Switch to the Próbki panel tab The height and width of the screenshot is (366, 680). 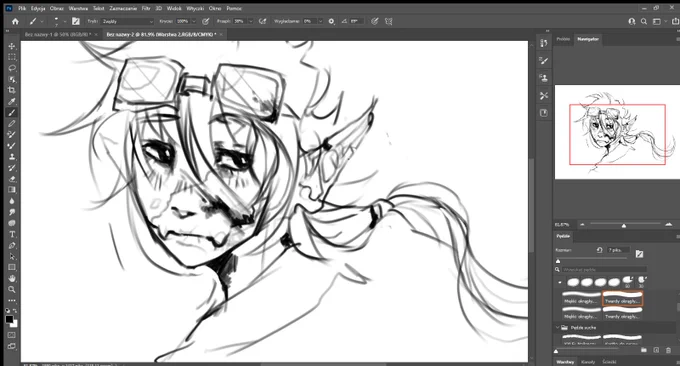point(563,39)
